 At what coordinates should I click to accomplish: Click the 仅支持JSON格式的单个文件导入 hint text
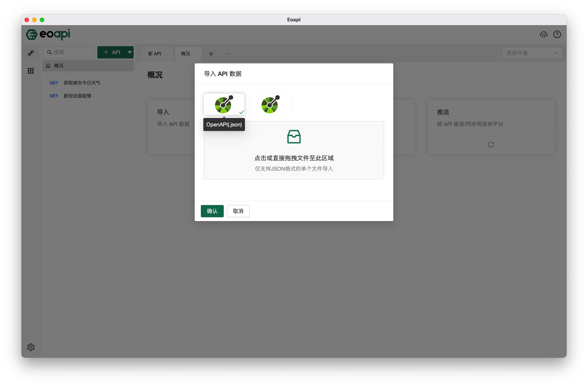click(294, 169)
